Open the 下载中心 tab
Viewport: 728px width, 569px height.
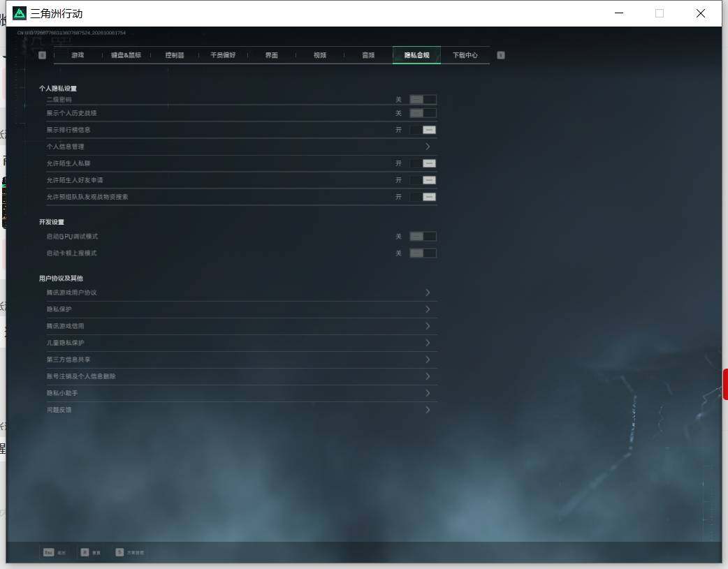[x=465, y=55]
